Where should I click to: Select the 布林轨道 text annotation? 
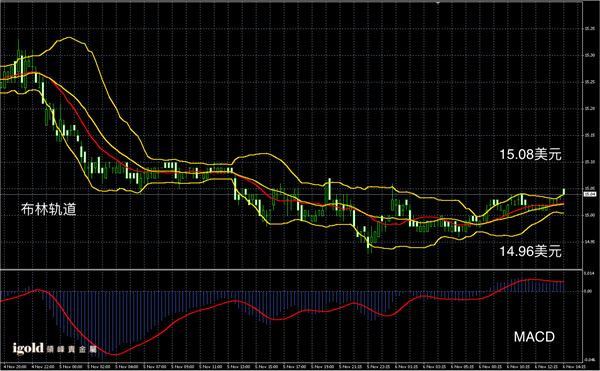[49, 209]
